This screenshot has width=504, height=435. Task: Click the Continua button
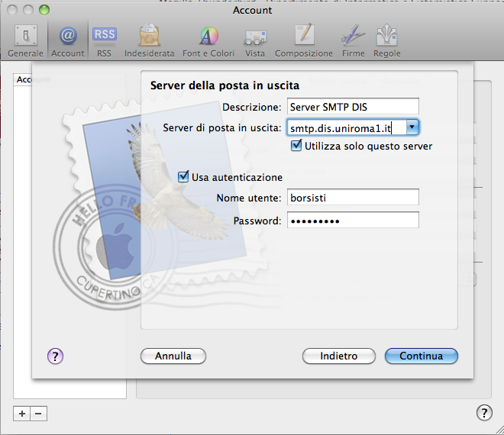point(421,356)
